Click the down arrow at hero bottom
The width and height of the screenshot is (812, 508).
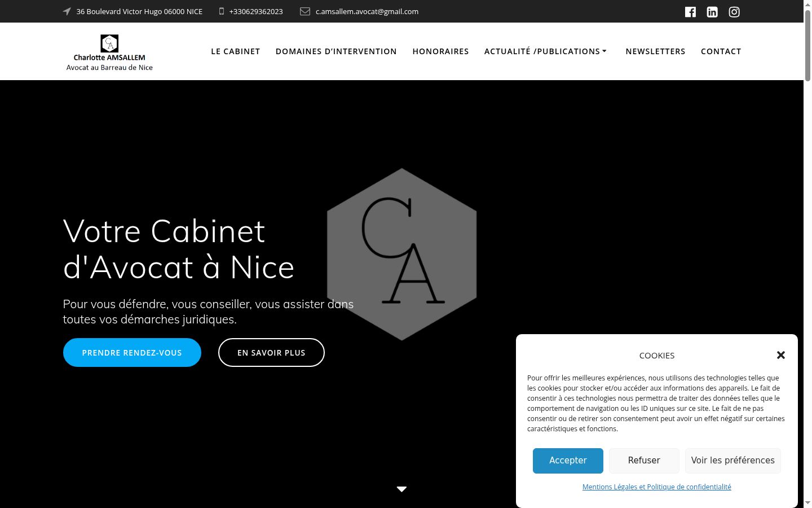point(401,489)
